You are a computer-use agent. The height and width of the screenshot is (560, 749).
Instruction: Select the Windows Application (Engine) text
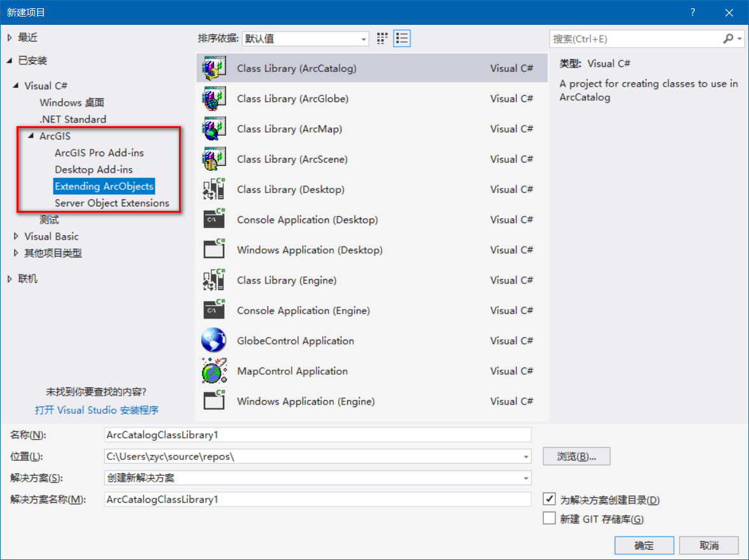click(306, 401)
